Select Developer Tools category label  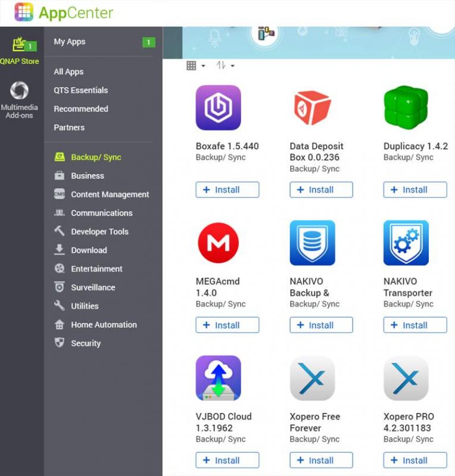click(99, 231)
